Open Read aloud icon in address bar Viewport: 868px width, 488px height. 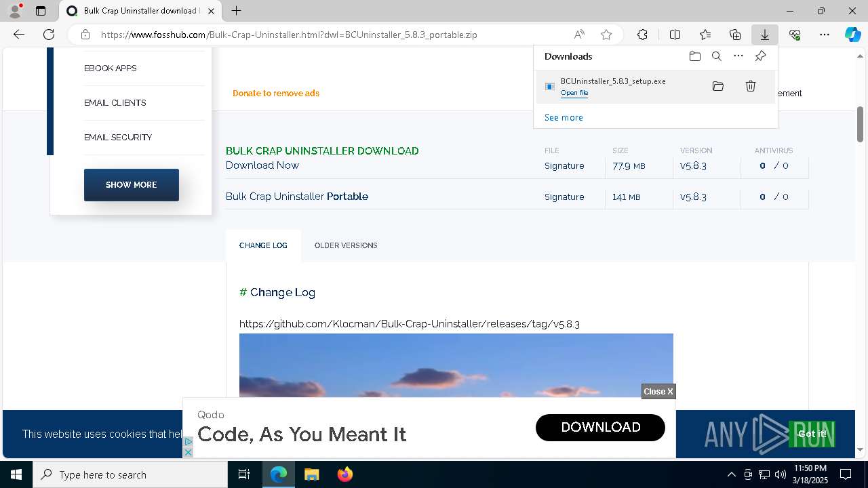579,35
